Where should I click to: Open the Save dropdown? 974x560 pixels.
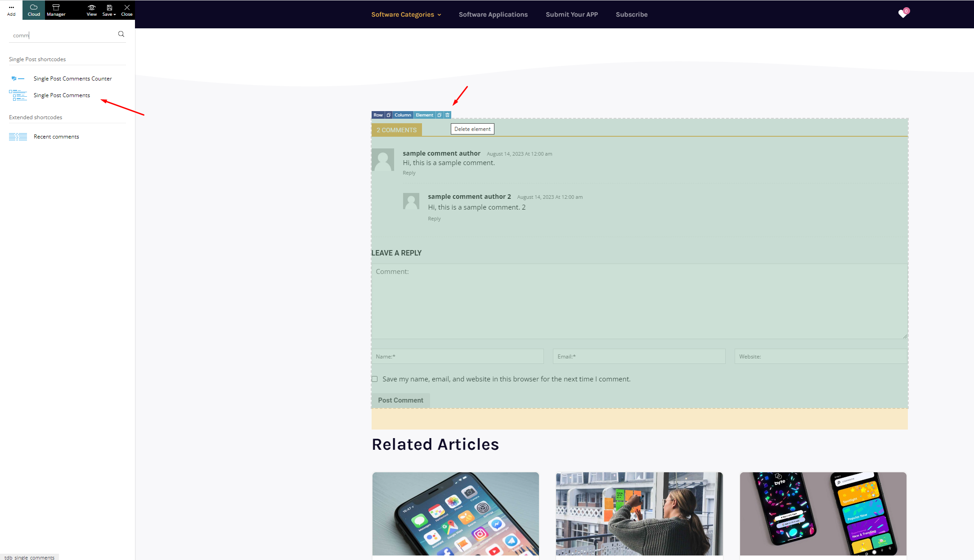coord(109,10)
